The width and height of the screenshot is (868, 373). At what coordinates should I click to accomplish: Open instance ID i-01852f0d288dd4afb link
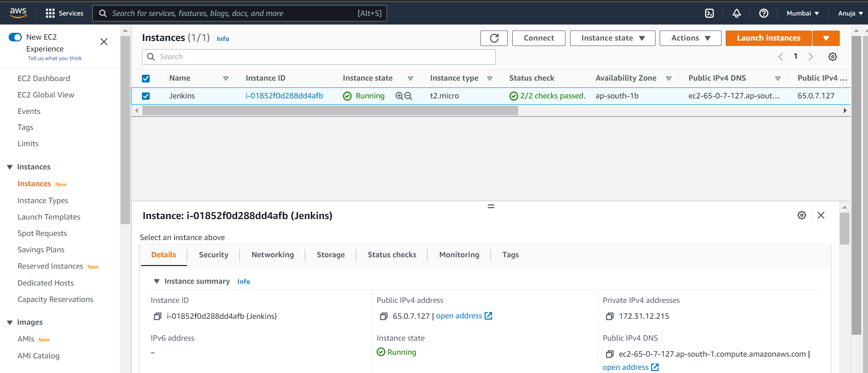pyautogui.click(x=284, y=96)
